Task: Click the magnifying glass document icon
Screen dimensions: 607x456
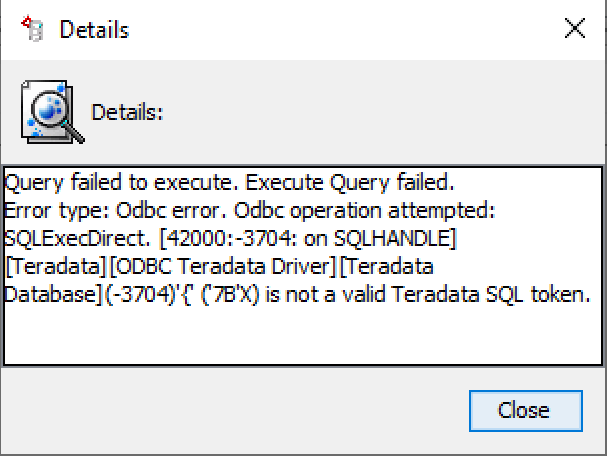Action: coord(53,112)
